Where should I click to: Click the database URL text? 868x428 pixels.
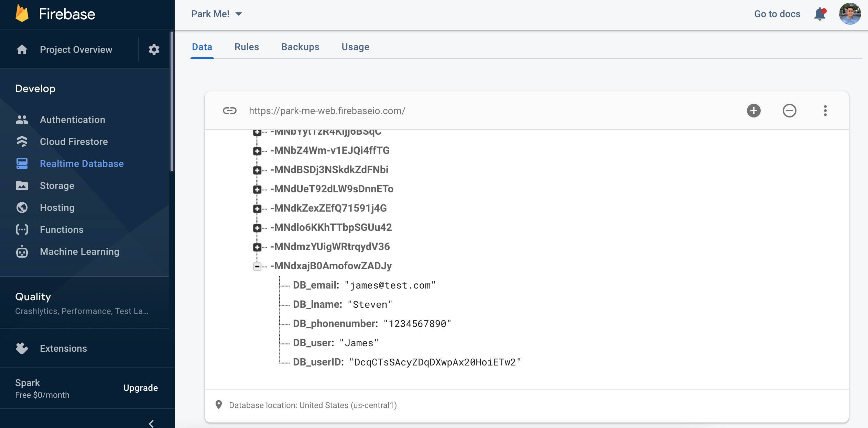pyautogui.click(x=327, y=111)
